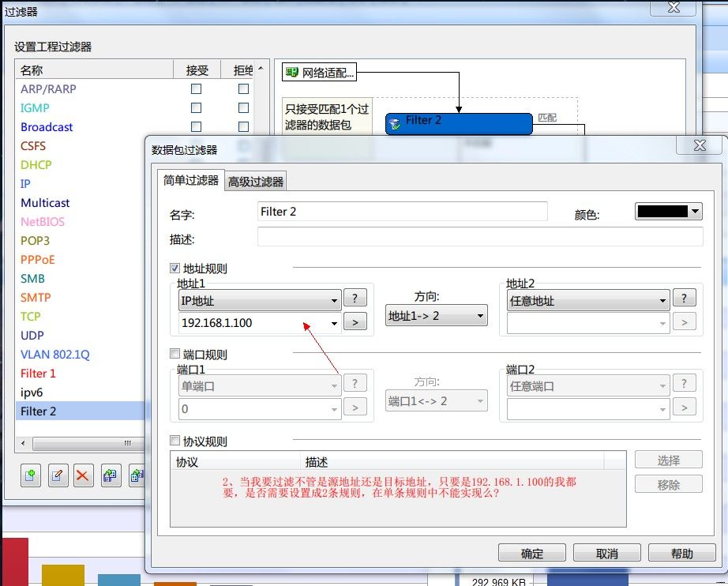Switch to the 高级过滤器 tab
Screen dimensions: 728x586
coord(255,182)
